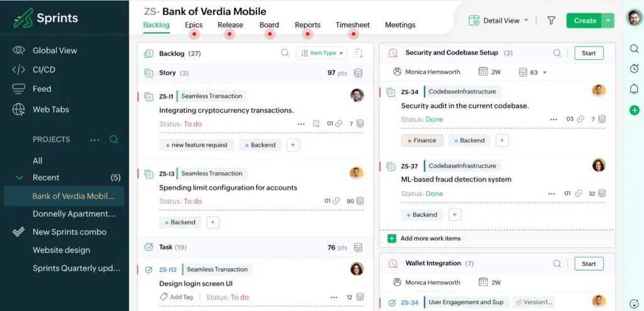Open the Timesheet tab

click(352, 25)
